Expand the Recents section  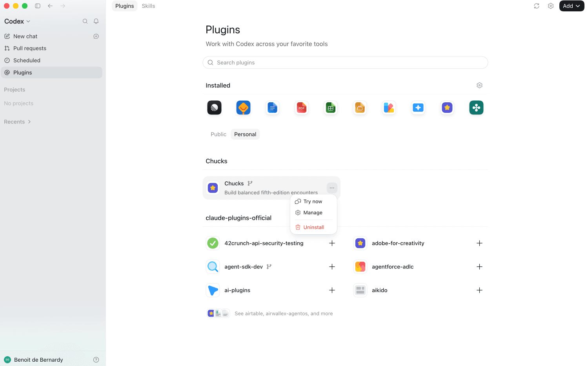[x=17, y=122]
